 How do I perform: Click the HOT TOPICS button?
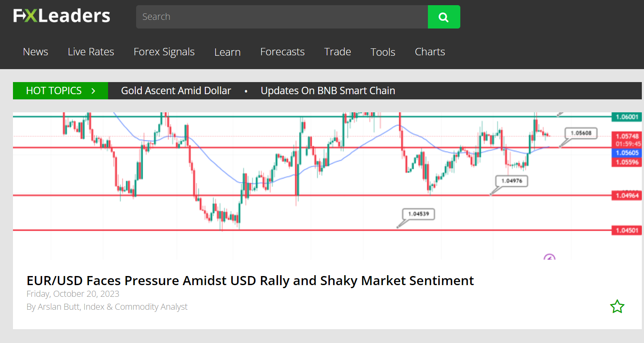pos(54,91)
